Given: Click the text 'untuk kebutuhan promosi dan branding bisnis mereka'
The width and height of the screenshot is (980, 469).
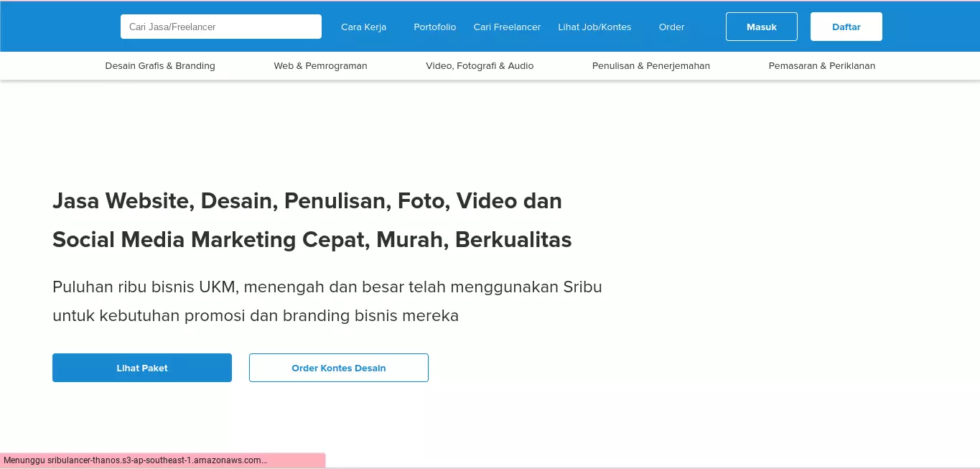Looking at the screenshot, I should 256,316.
